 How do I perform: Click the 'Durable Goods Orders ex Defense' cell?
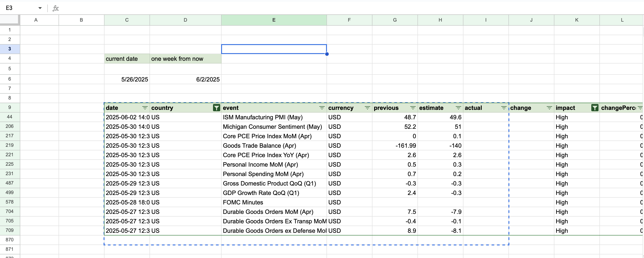274,231
